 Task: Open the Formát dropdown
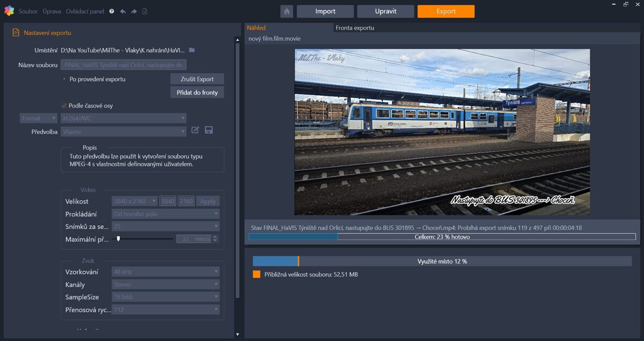38,118
